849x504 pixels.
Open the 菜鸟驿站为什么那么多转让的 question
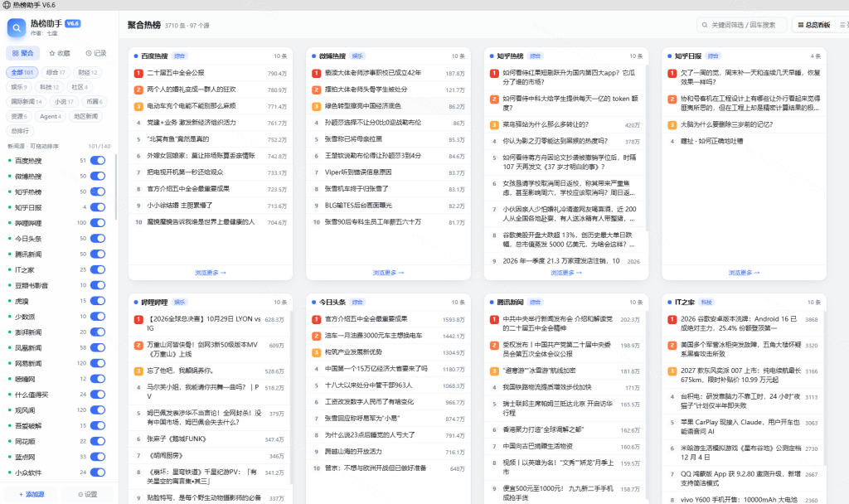coord(546,124)
